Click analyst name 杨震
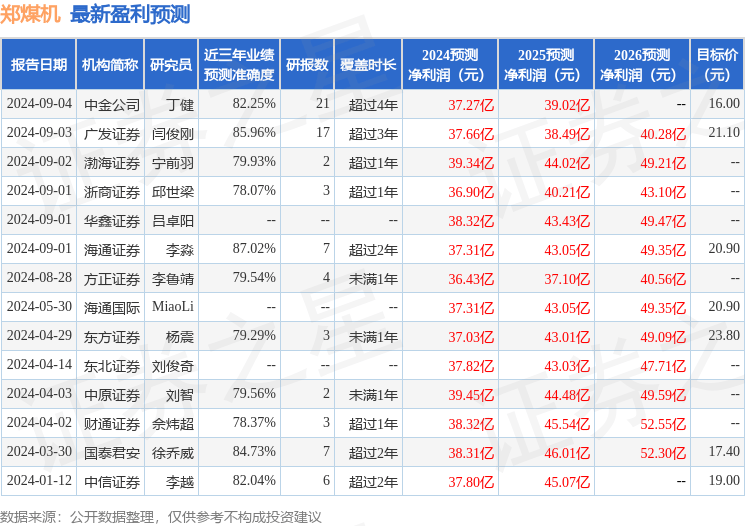This screenshot has height=526, width=745. (x=180, y=336)
